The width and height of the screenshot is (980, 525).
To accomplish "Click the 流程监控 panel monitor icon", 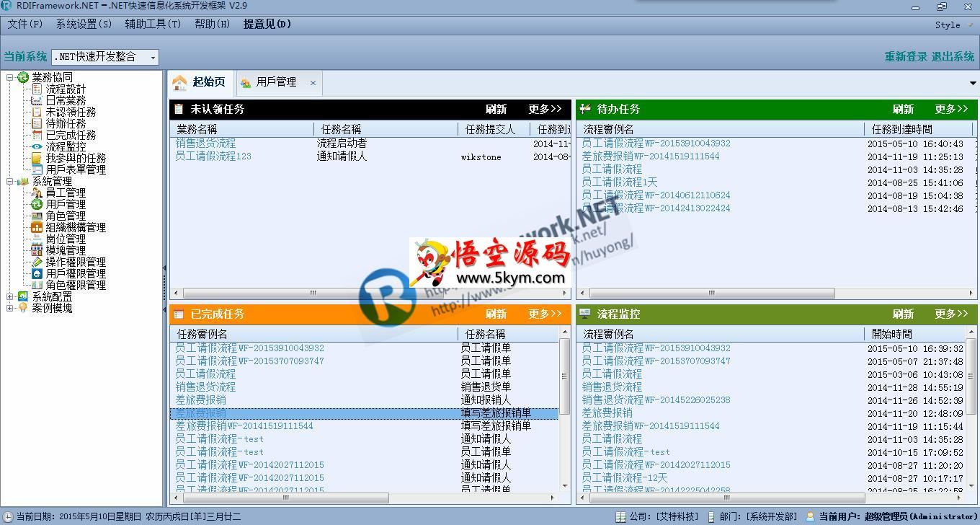I will tap(585, 314).
